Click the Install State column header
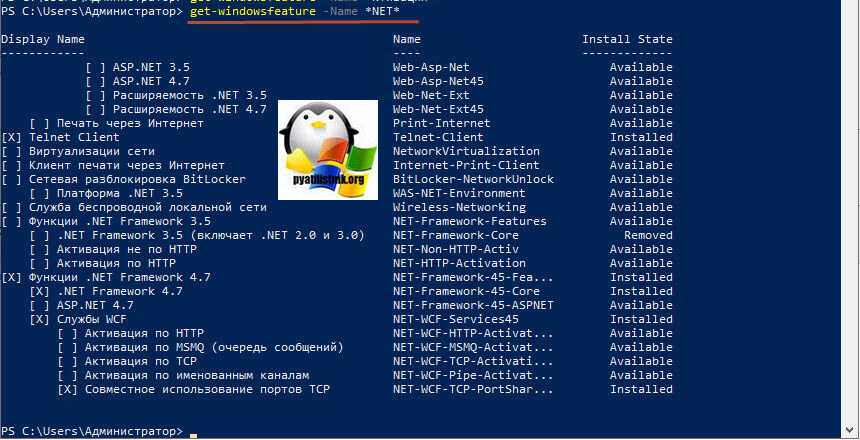The height and width of the screenshot is (440, 860). tap(627, 39)
